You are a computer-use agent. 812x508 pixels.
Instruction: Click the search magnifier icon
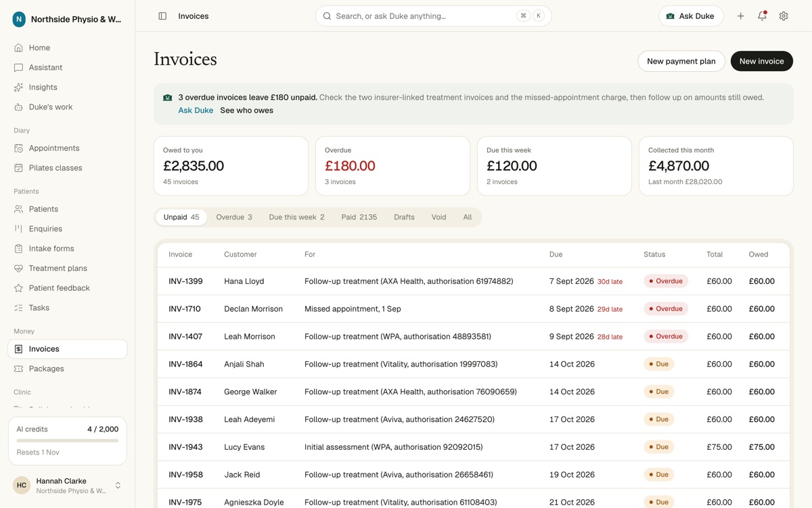[328, 16]
